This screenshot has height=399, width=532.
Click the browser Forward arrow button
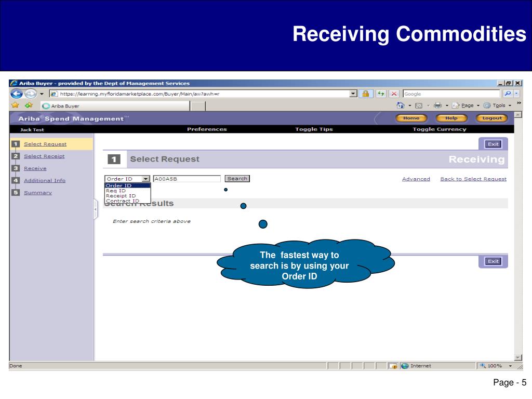point(31,94)
